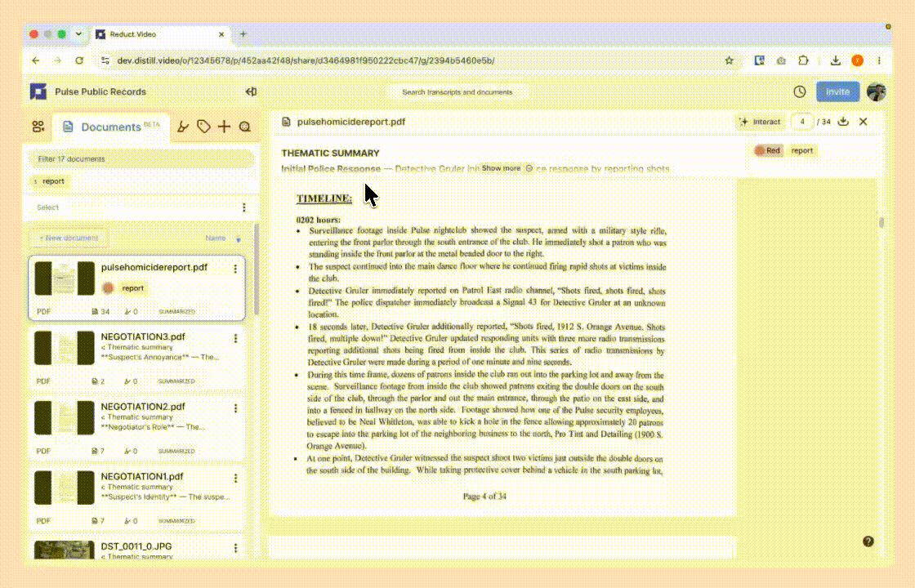
Task: Collapse the sidebar panel icon
Action: (251, 91)
